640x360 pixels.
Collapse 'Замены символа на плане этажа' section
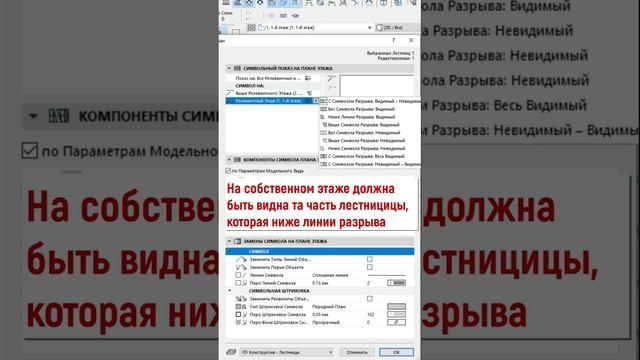(x=229, y=241)
